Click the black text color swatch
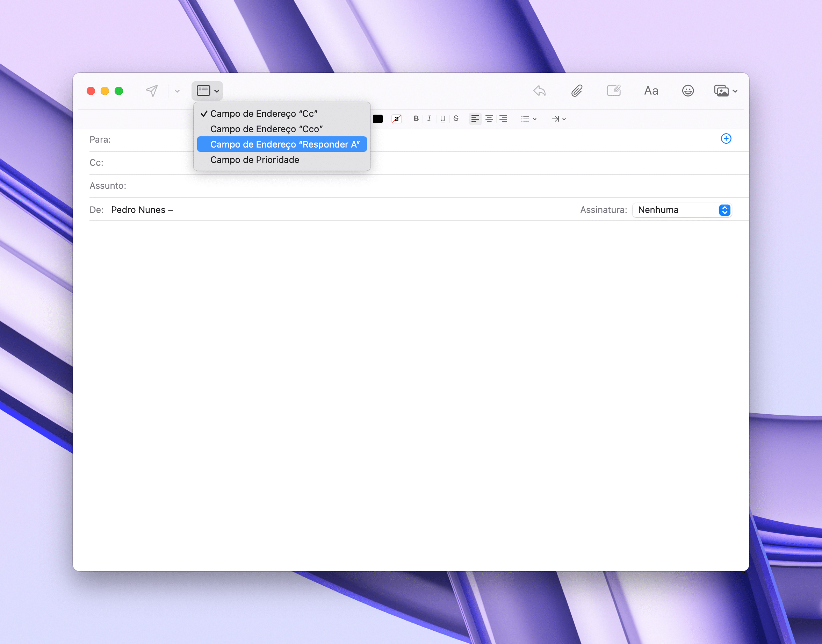Image resolution: width=822 pixels, height=644 pixels. 378,119
